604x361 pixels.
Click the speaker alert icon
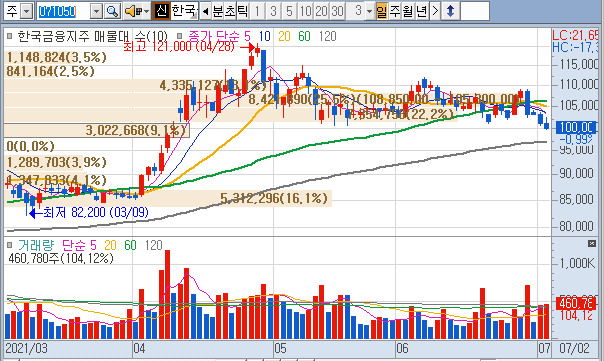[133, 11]
